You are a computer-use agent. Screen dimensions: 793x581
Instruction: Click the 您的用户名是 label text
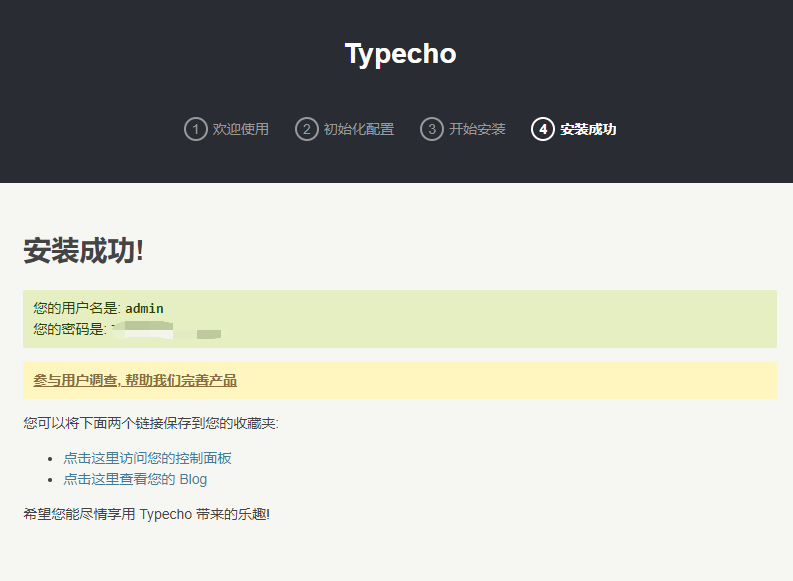(x=76, y=308)
